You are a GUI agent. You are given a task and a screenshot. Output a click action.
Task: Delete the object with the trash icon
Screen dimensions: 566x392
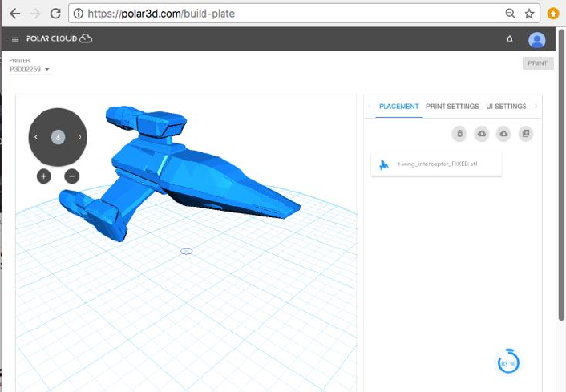pyautogui.click(x=459, y=134)
